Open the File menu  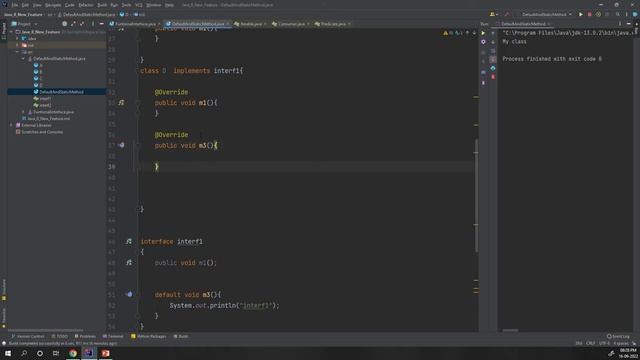[x=15, y=5]
